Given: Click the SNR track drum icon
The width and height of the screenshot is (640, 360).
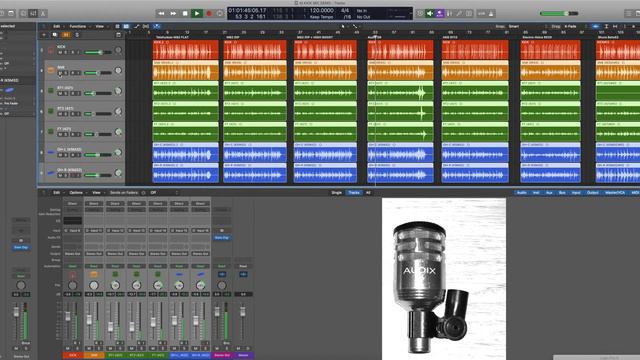Looking at the screenshot, I should click(x=51, y=70).
